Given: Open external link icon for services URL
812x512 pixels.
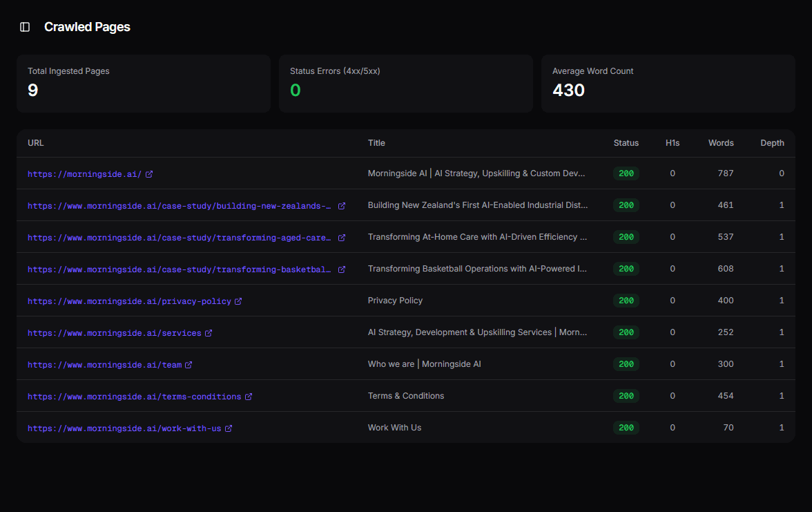Looking at the screenshot, I should pos(209,333).
